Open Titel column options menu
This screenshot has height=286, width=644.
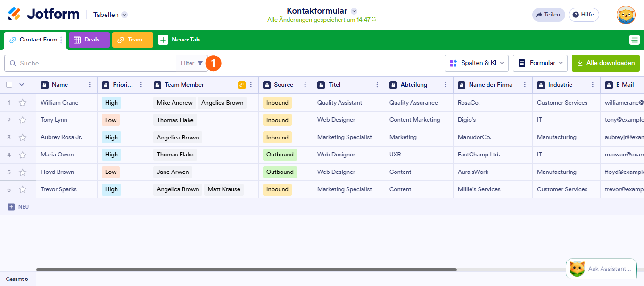click(377, 85)
